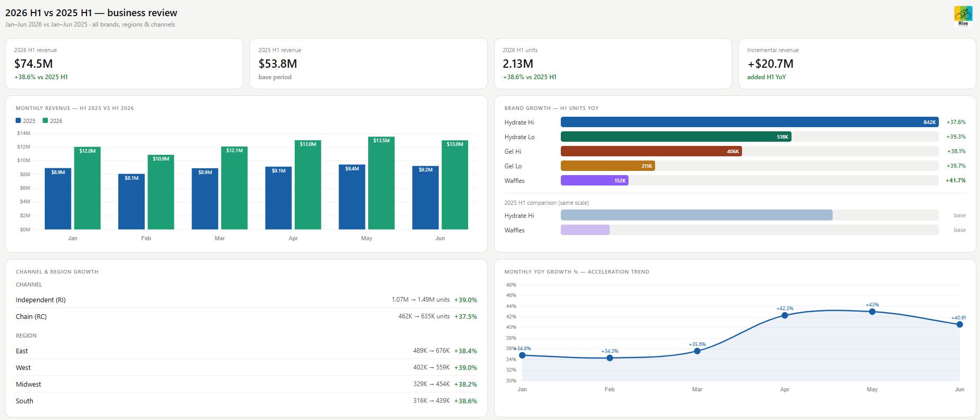Select the Waffles 152K purple bar
980x420 pixels.
click(x=595, y=180)
